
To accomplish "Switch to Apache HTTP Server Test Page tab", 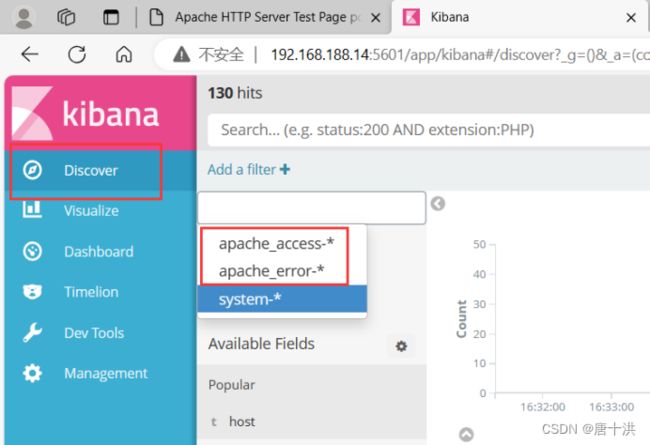I will [263, 17].
